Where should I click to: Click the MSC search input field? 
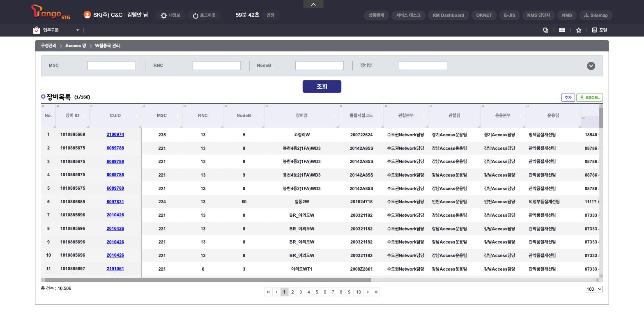(112, 65)
